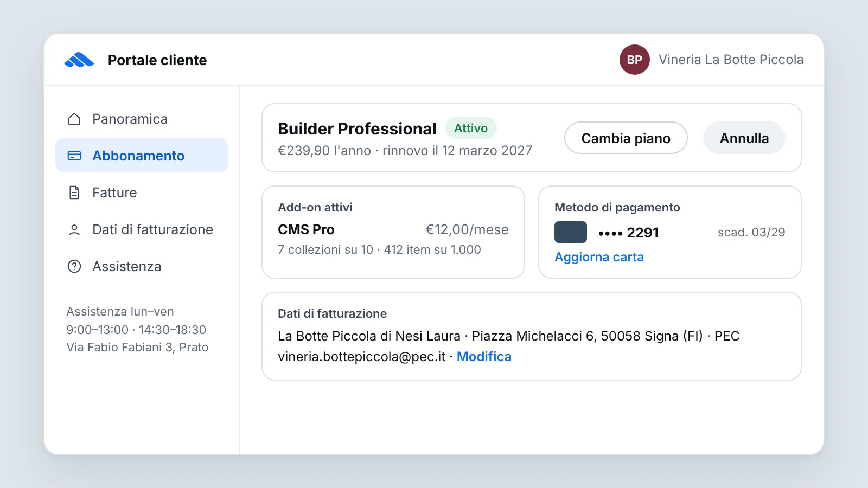Click the Assistenza question mark icon
Image resolution: width=868 pixels, height=488 pixels.
point(74,266)
